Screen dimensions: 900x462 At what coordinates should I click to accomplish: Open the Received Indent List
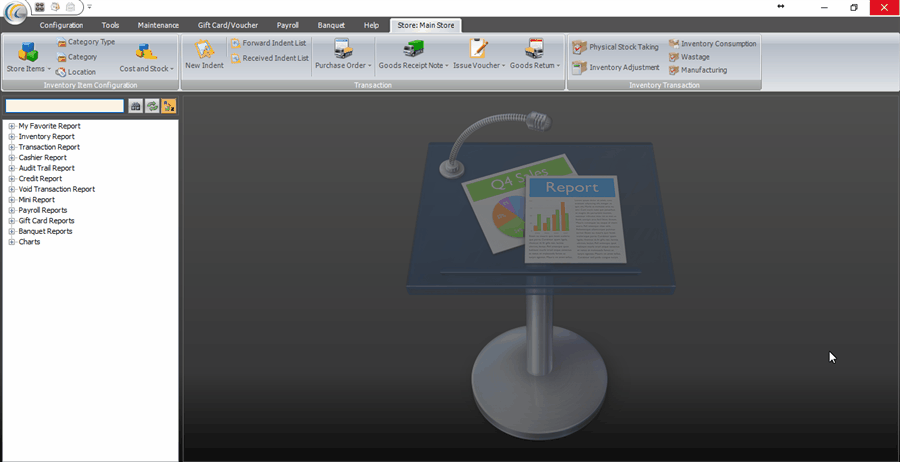click(x=270, y=58)
